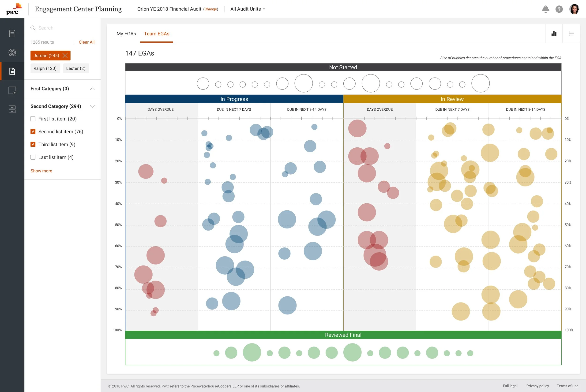Image resolution: width=586 pixels, height=392 pixels.
Task: Click Show more link
Action: [41, 171]
